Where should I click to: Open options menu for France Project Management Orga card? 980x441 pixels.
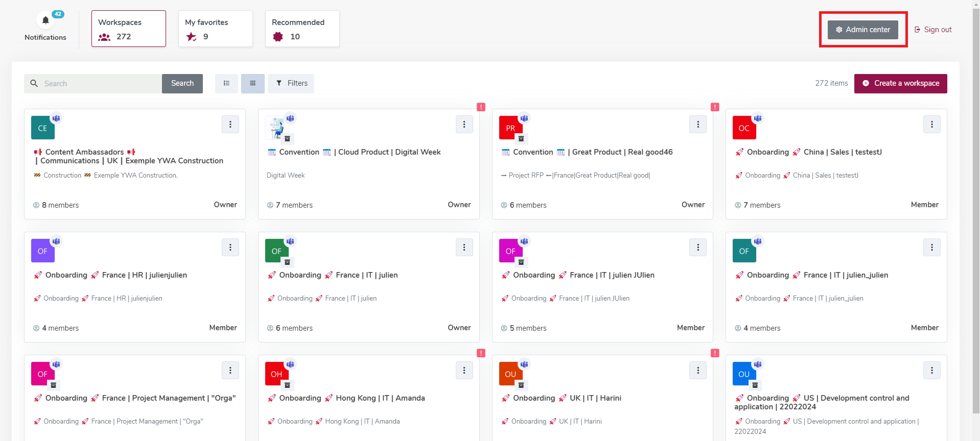pos(230,370)
